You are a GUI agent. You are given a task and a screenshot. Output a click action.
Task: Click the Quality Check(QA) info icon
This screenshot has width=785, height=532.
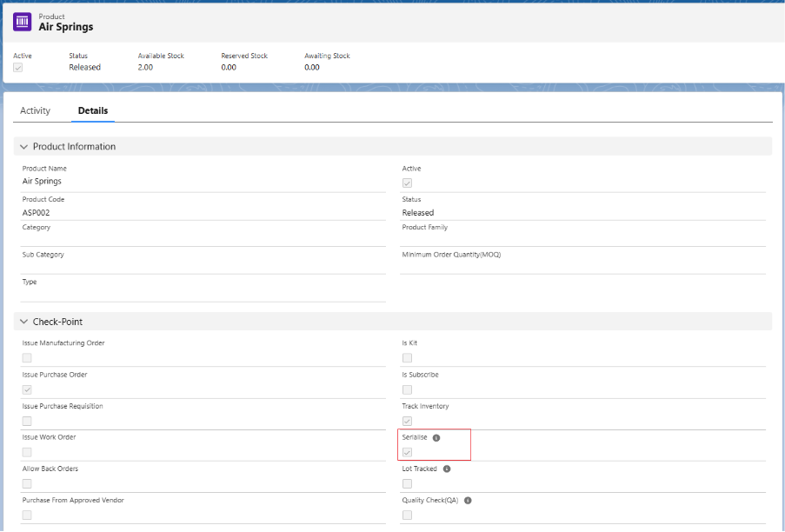coord(468,501)
